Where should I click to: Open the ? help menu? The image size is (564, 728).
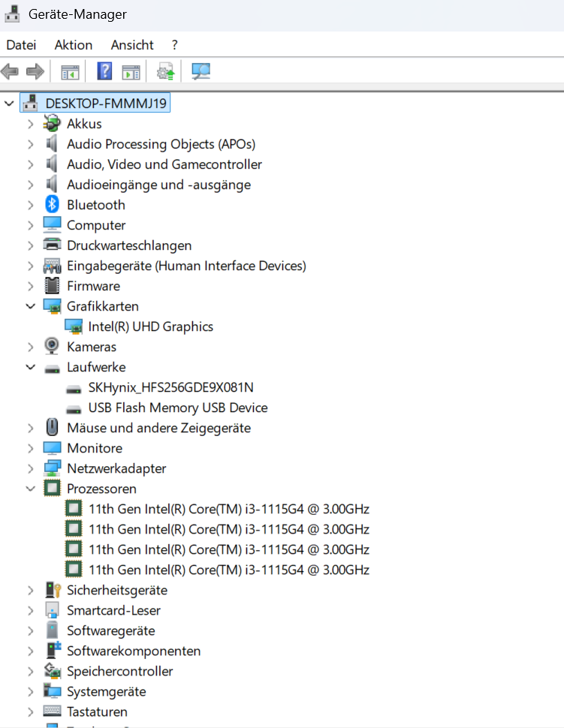coord(174,45)
